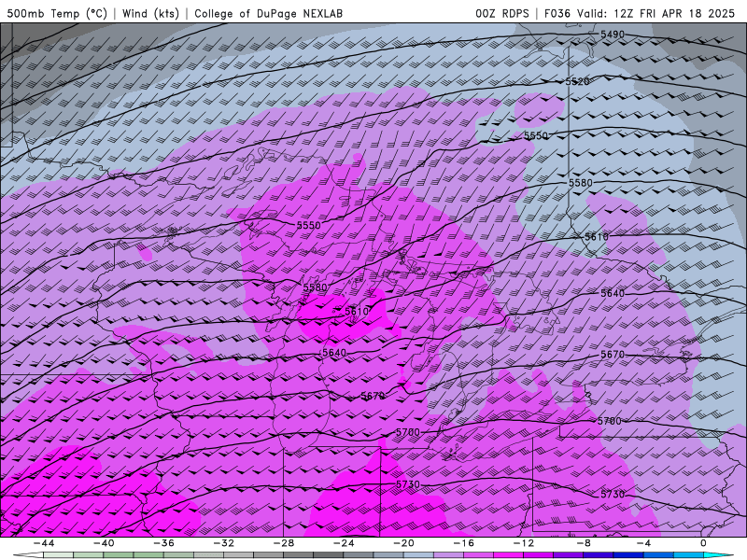Click the -24 color scale label
Image resolution: width=747 pixels, height=560 pixels.
pyautogui.click(x=344, y=543)
